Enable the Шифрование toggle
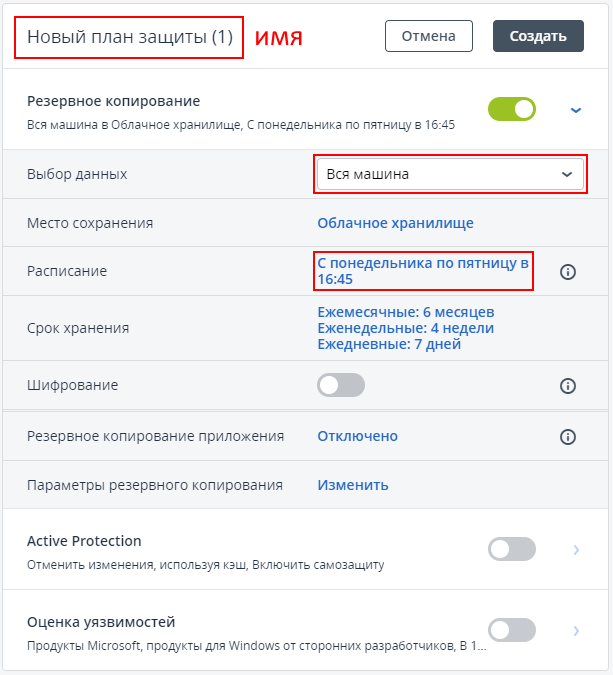Screen dimensions: 613x675 coord(341,385)
